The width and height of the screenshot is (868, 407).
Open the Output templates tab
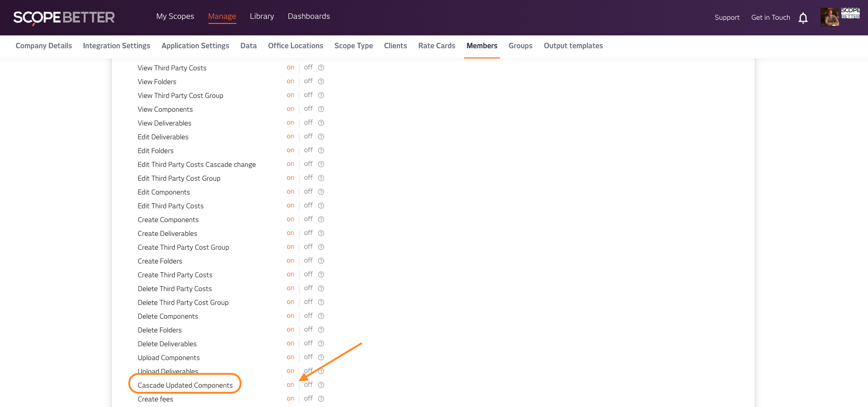tap(573, 46)
